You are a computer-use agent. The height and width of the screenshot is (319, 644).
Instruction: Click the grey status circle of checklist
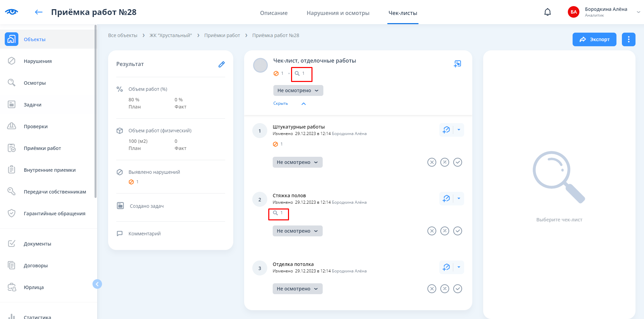(x=260, y=65)
